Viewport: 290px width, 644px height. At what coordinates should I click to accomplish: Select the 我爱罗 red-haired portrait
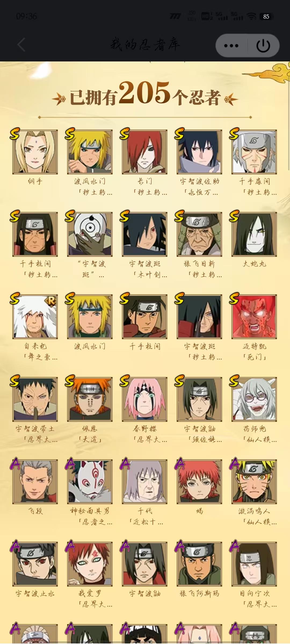[x=90, y=564]
